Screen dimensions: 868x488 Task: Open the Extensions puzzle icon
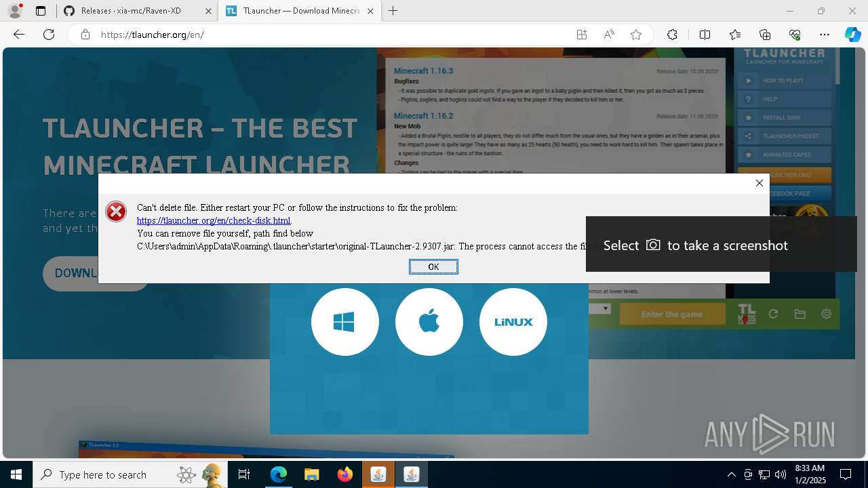tap(672, 35)
